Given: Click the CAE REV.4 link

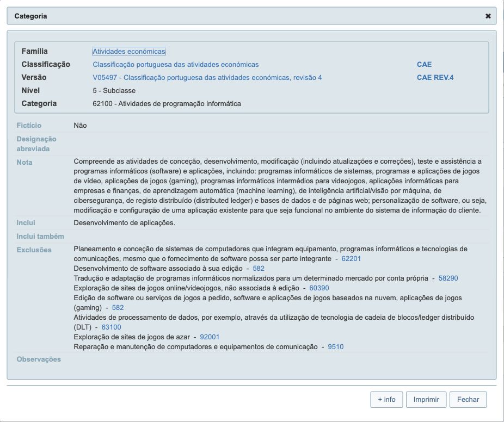Looking at the screenshot, I should pyautogui.click(x=435, y=78).
